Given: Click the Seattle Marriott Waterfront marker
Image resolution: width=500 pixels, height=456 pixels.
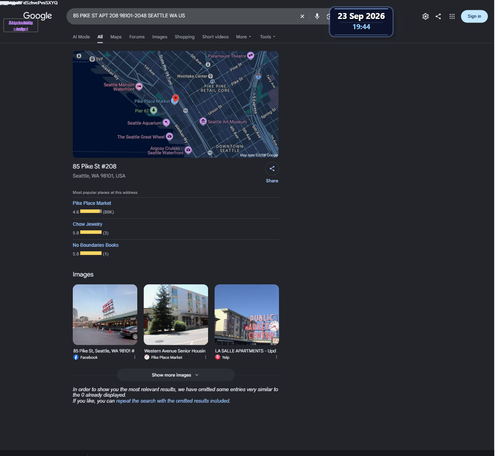Looking at the screenshot, I should (139, 86).
